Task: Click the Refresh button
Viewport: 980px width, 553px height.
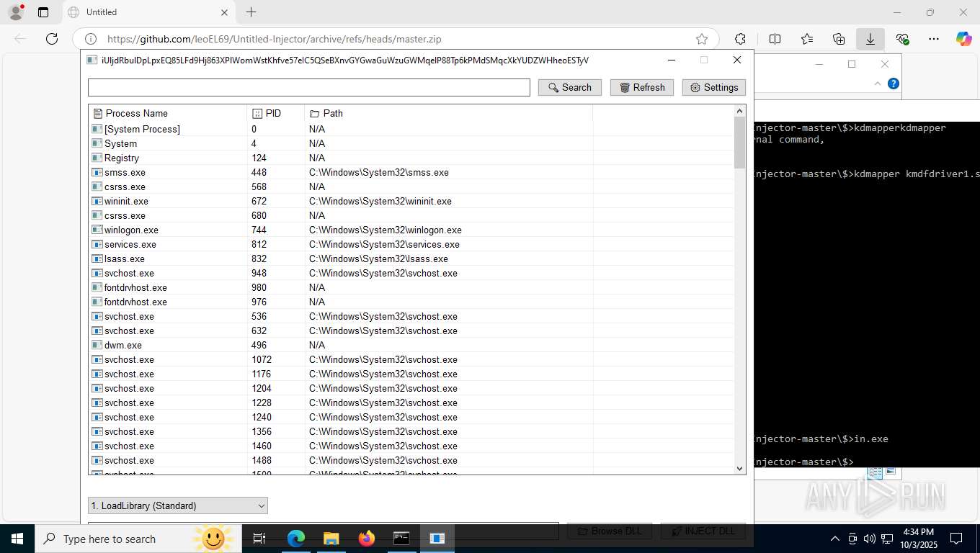Action: [642, 87]
